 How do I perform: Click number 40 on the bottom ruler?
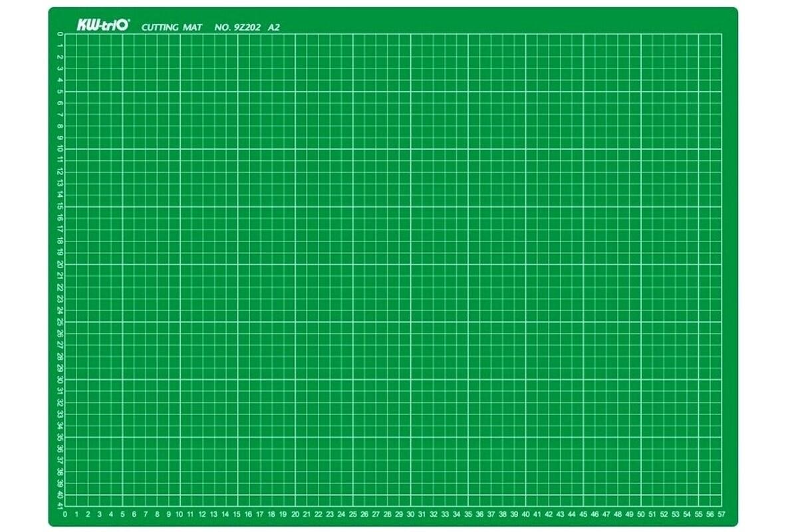pos(525,514)
